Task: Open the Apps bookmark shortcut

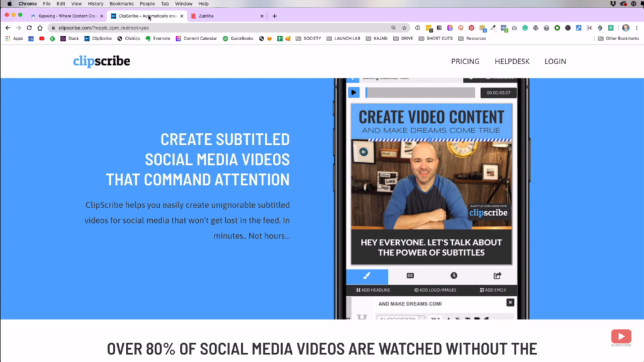Action: (x=14, y=38)
